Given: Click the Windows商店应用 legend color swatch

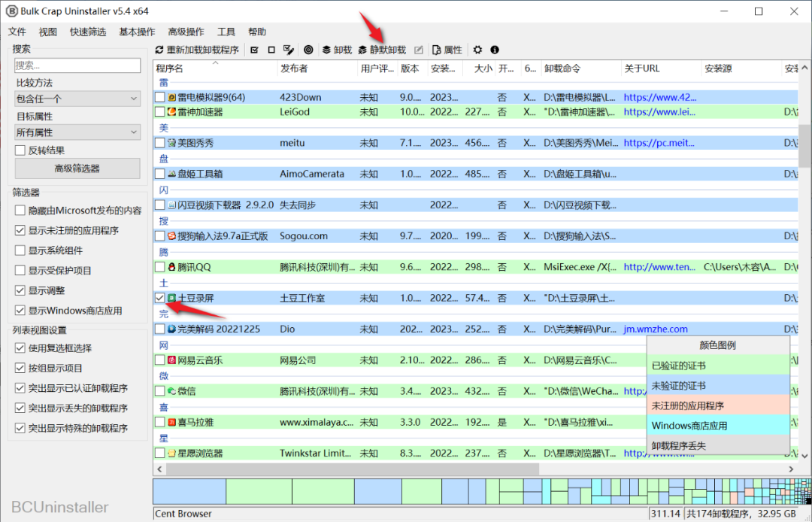Looking at the screenshot, I should pos(718,426).
